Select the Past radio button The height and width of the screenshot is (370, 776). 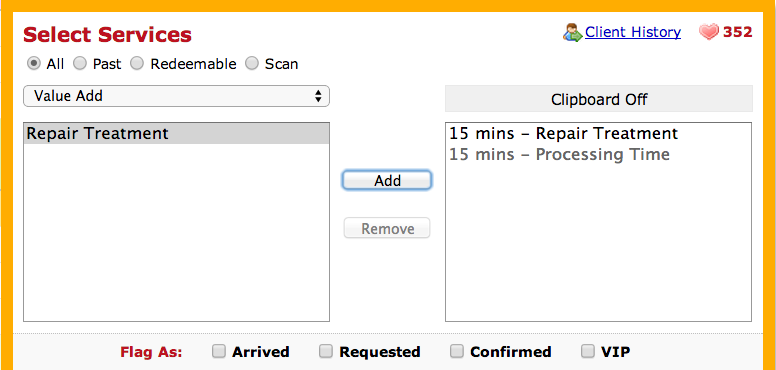(x=80, y=64)
